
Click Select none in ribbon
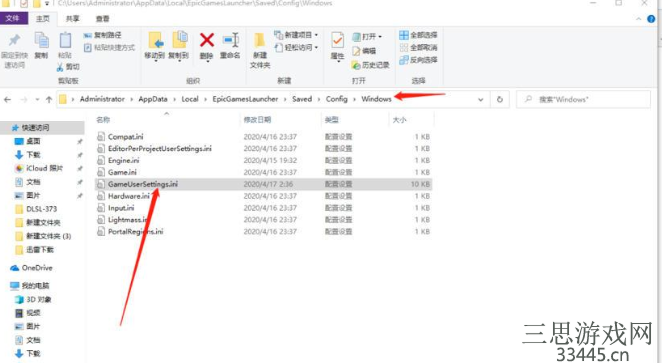pos(418,47)
